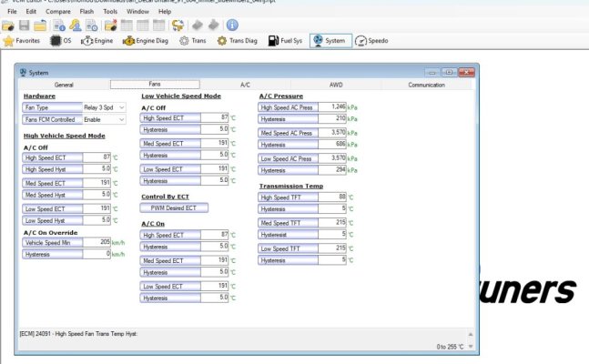589x364 pixels.
Task: Click the ECM 24091 description text
Action: [78, 334]
